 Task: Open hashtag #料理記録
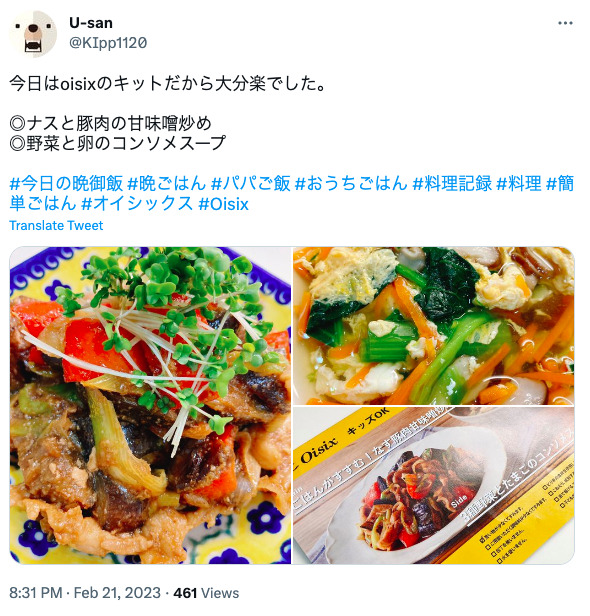pos(452,183)
